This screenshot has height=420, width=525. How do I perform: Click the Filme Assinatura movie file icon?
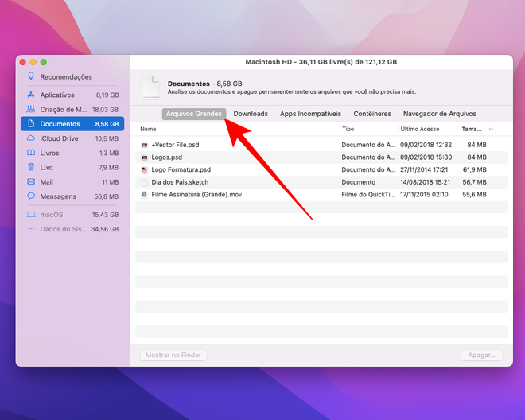click(x=144, y=195)
